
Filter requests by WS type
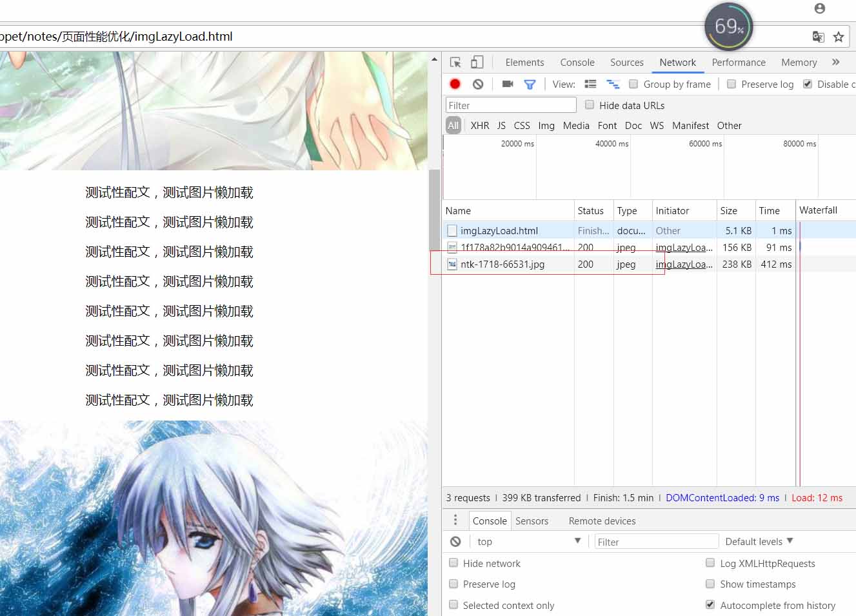tap(657, 126)
